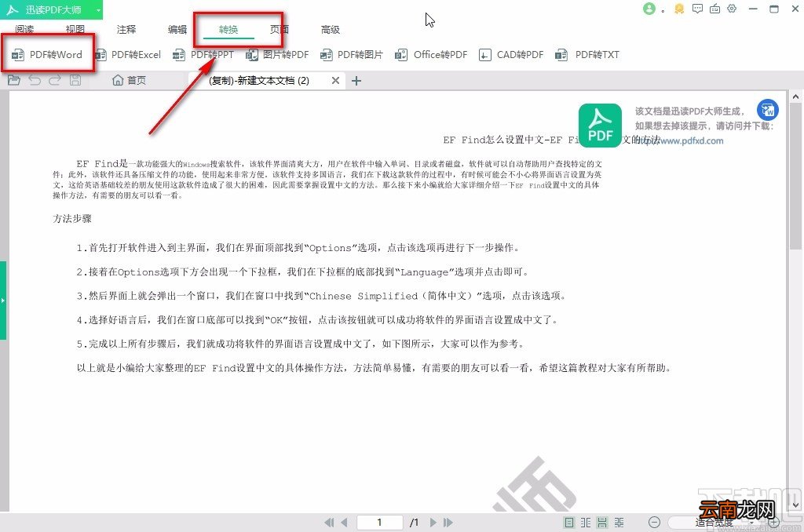Click the 方法步骤 heading in the document
This screenshot has width=804, height=532.
(72, 219)
